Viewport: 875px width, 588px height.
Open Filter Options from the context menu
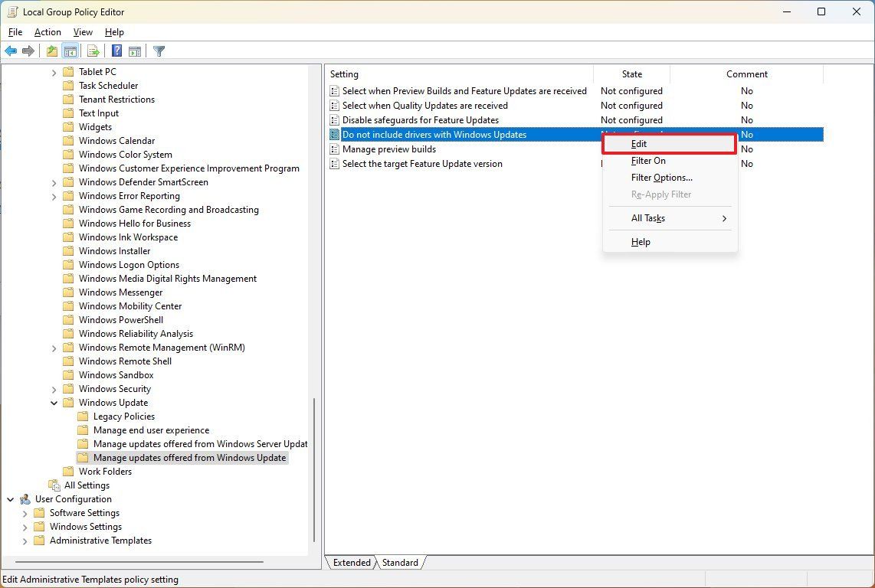click(660, 177)
